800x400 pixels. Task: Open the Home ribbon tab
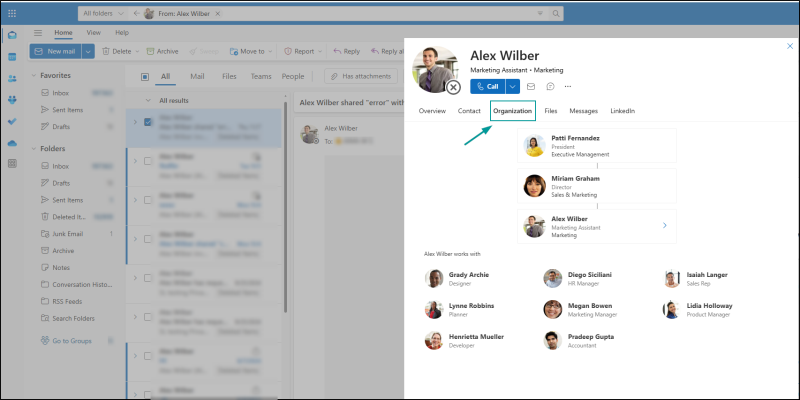(x=63, y=33)
